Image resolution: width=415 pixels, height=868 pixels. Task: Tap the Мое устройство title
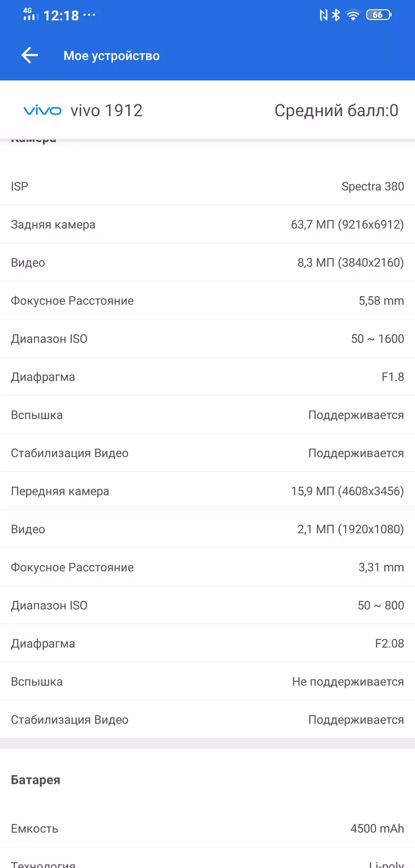click(111, 56)
